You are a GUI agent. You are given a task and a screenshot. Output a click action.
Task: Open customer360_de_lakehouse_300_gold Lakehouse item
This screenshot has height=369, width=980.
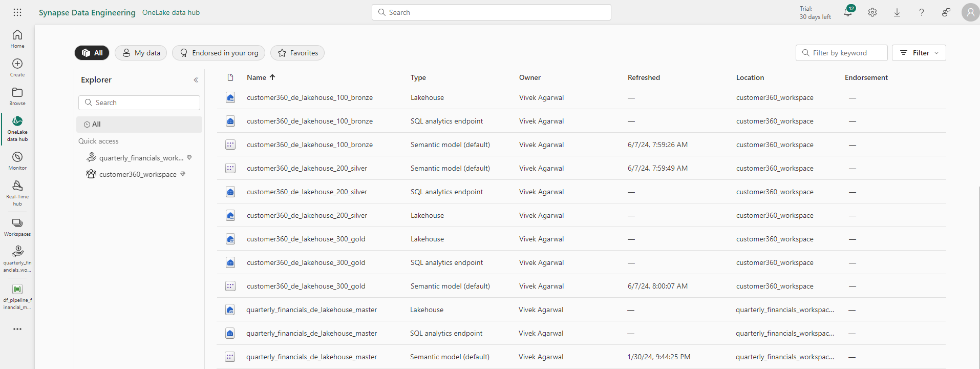click(x=306, y=239)
